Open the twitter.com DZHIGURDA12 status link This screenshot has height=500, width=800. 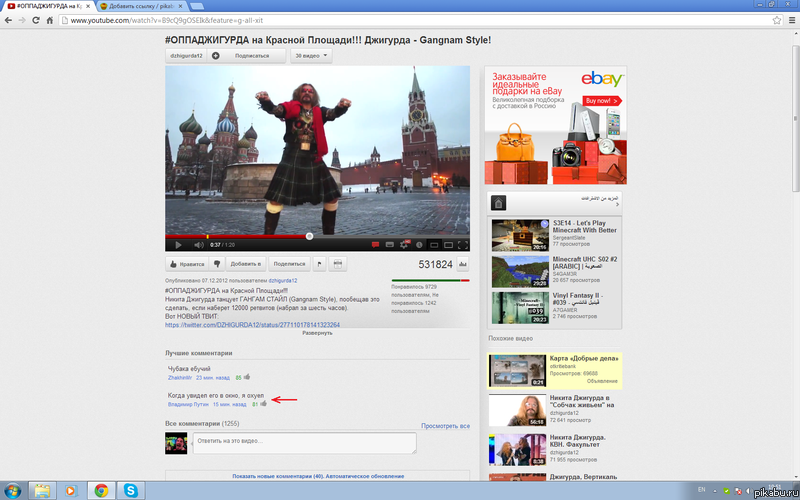pos(253,324)
